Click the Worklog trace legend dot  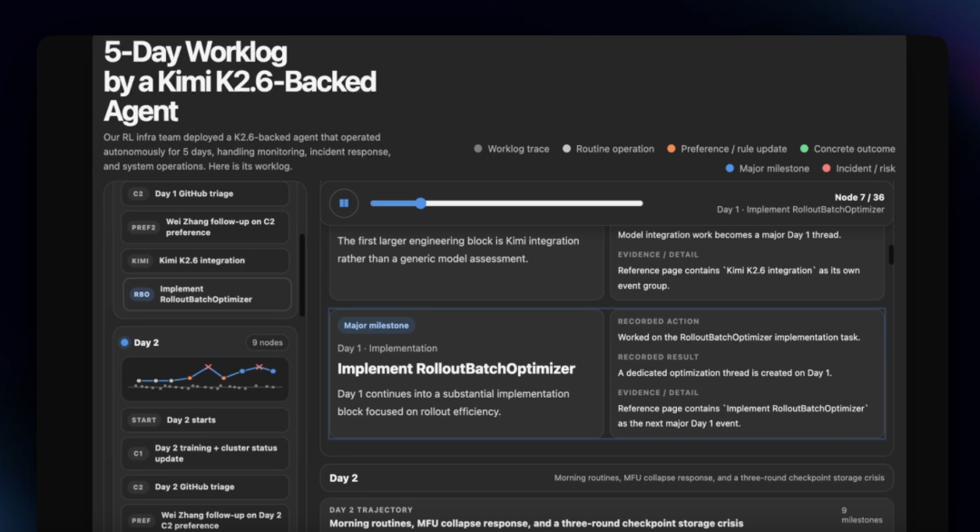tap(478, 149)
